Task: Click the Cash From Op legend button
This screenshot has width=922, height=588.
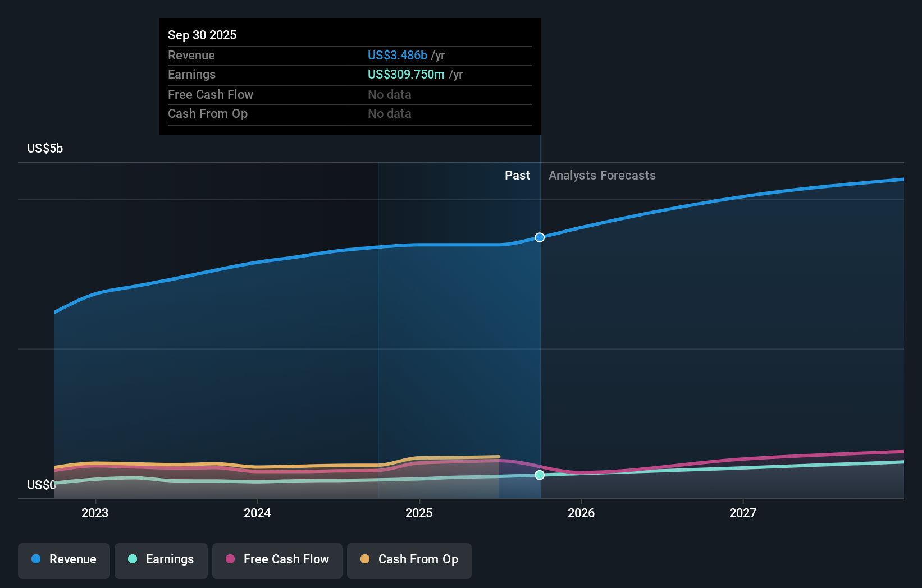Action: click(409, 559)
